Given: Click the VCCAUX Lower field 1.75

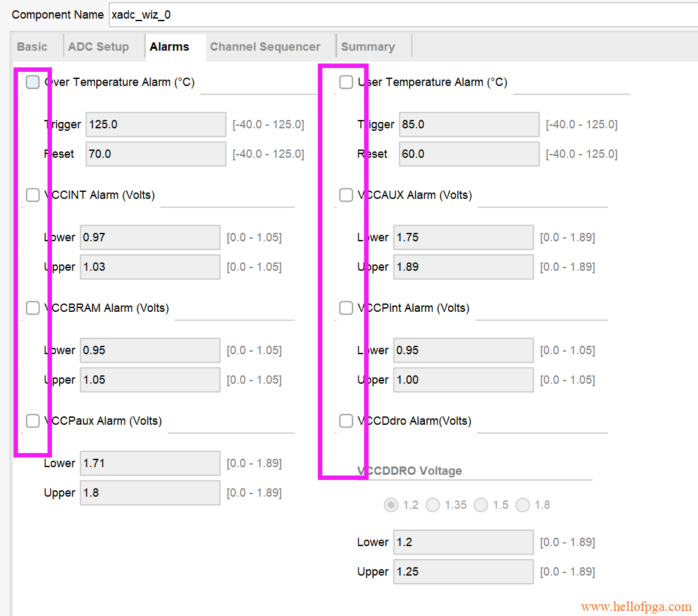Looking at the screenshot, I should (x=463, y=237).
